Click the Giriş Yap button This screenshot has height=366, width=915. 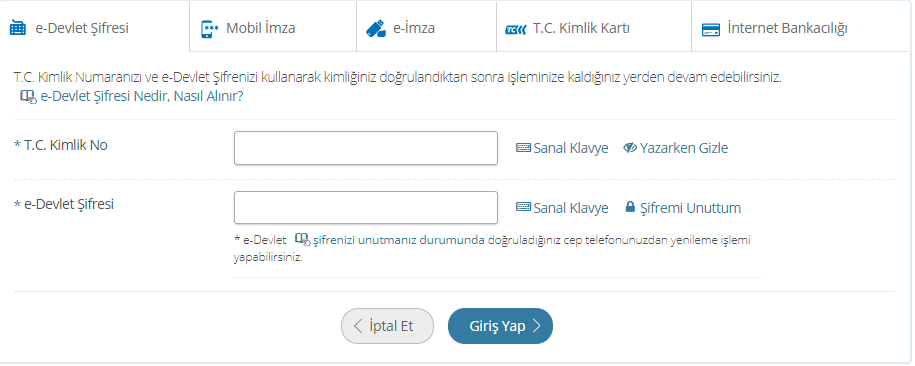point(500,326)
